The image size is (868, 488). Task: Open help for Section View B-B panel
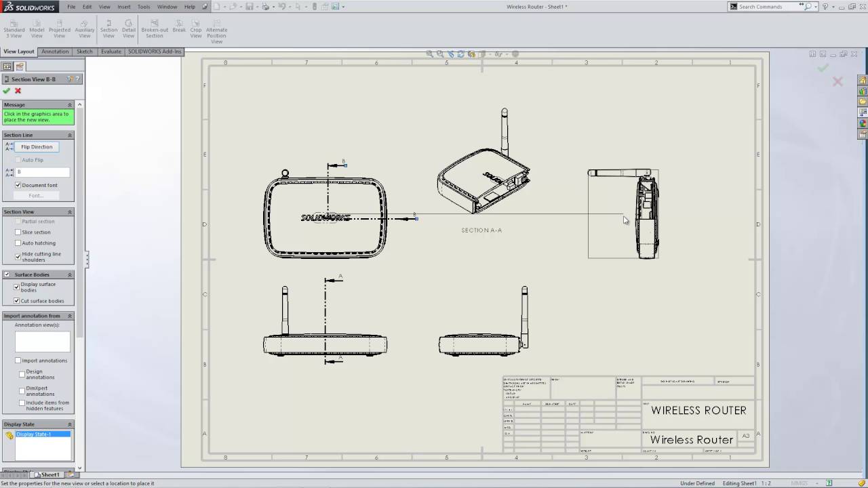click(x=77, y=79)
